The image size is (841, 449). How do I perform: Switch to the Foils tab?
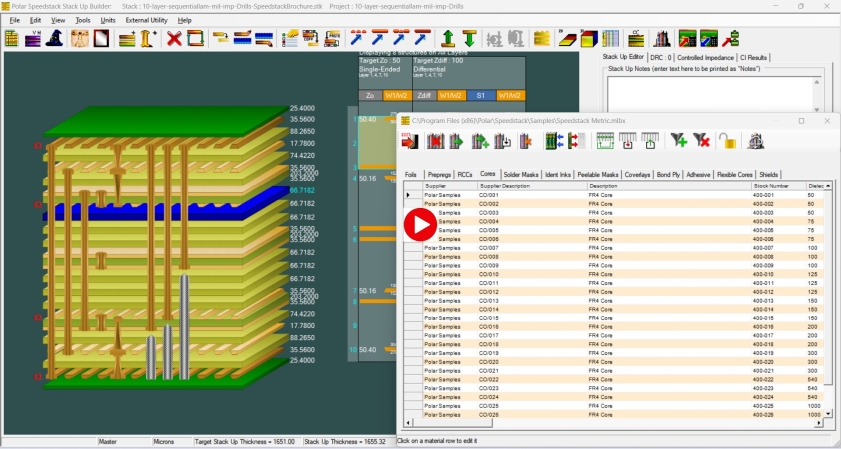click(x=411, y=175)
